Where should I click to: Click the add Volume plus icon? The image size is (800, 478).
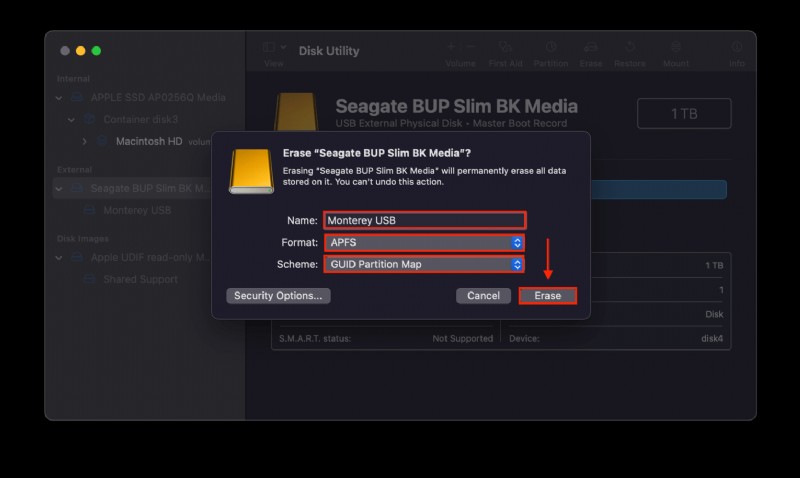pos(451,47)
